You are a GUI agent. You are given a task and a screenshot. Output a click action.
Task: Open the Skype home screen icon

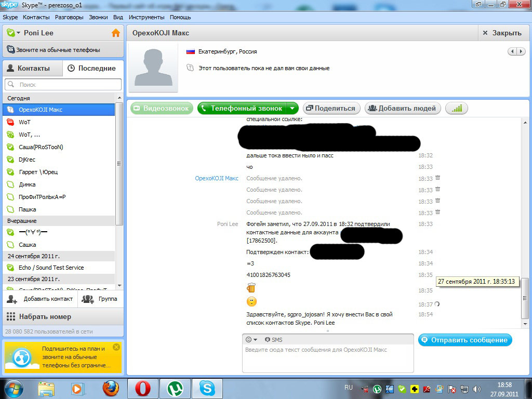(116, 33)
